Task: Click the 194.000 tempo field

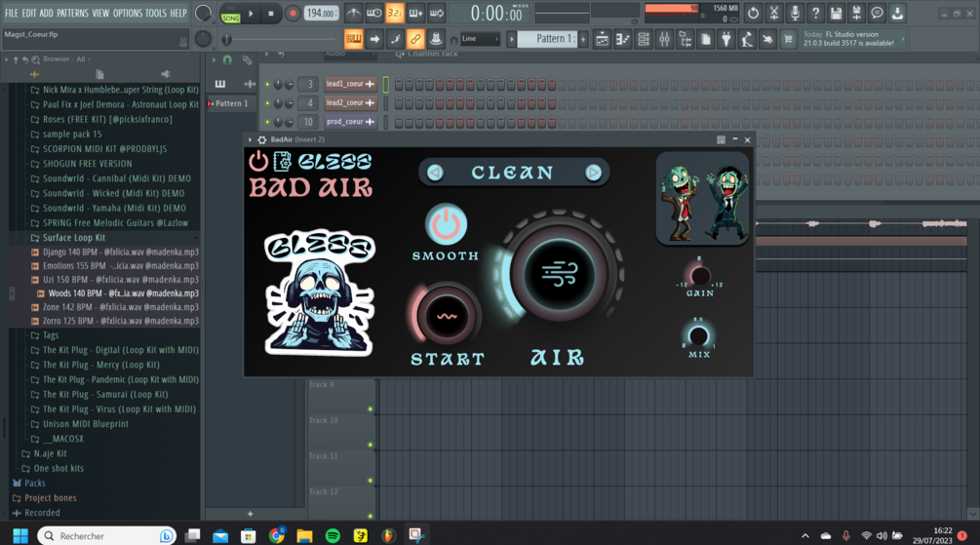Action: click(321, 13)
